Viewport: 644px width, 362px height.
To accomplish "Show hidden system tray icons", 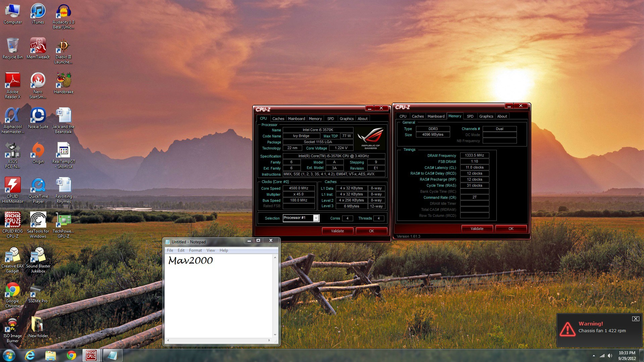I will pos(594,356).
